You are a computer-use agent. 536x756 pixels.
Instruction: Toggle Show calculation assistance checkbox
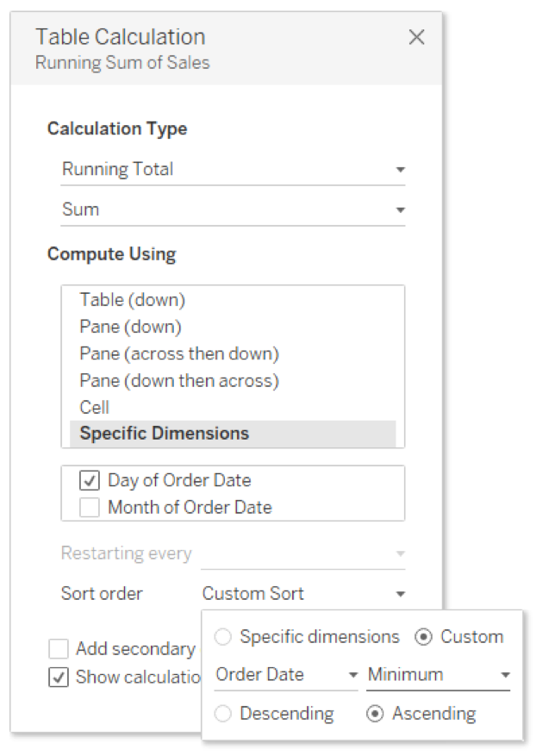point(59,678)
